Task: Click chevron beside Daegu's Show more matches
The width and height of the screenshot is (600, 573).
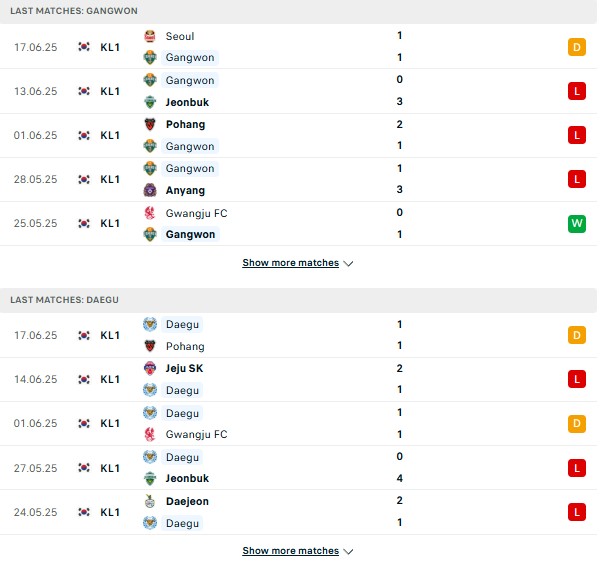Action: [x=348, y=552]
